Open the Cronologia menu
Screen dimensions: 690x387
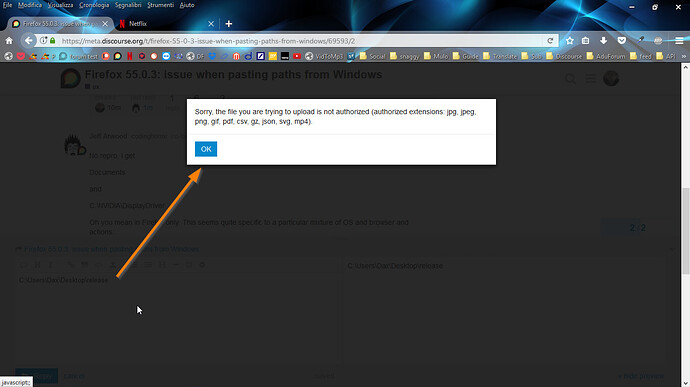94,5
